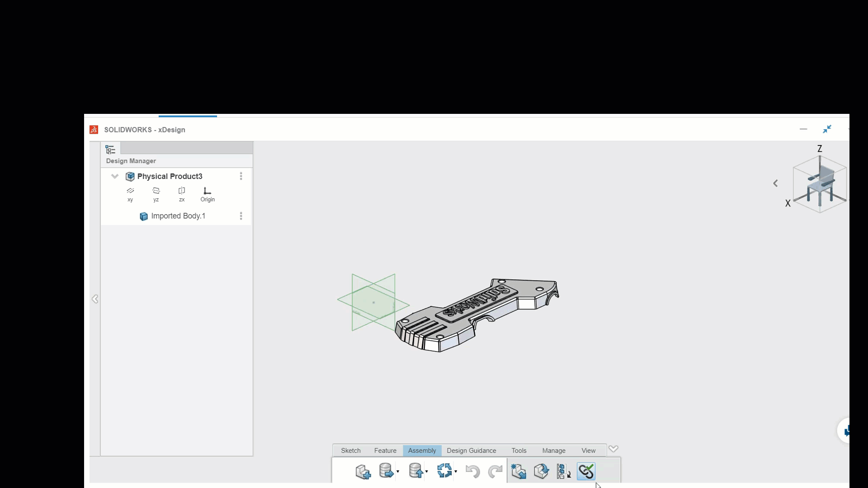Click the Assembly Insert Component icon
The width and height of the screenshot is (868, 488).
363,471
